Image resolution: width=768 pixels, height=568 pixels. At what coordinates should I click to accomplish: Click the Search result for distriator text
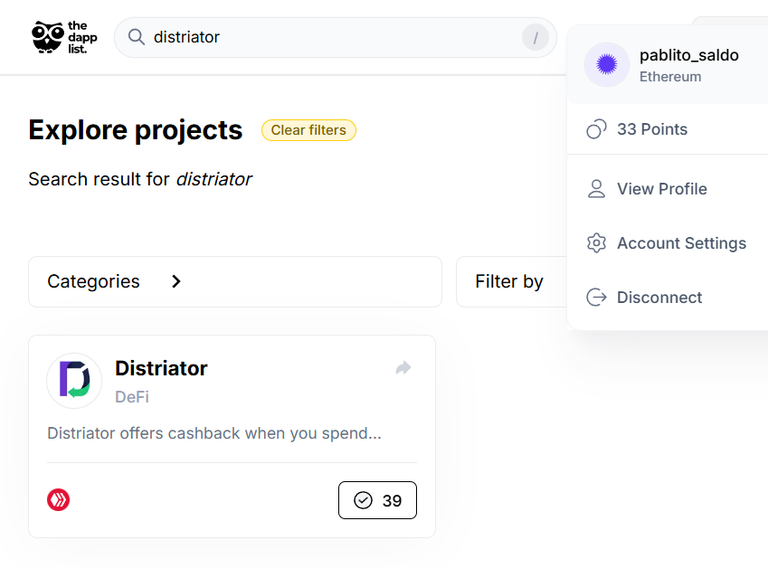tap(140, 179)
